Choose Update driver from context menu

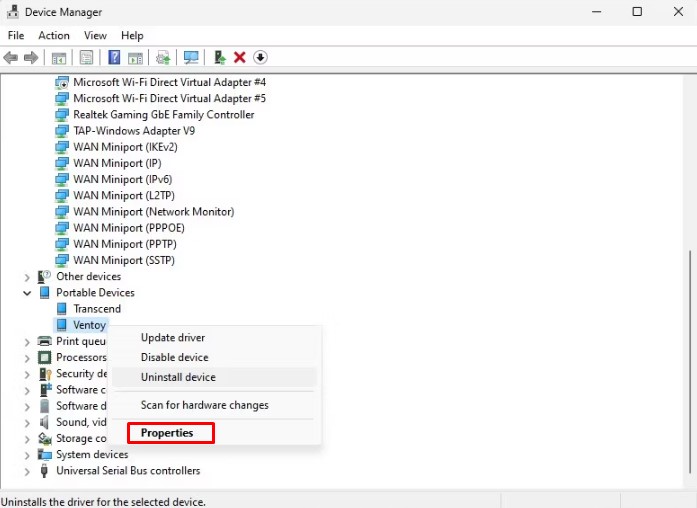click(214, 338)
